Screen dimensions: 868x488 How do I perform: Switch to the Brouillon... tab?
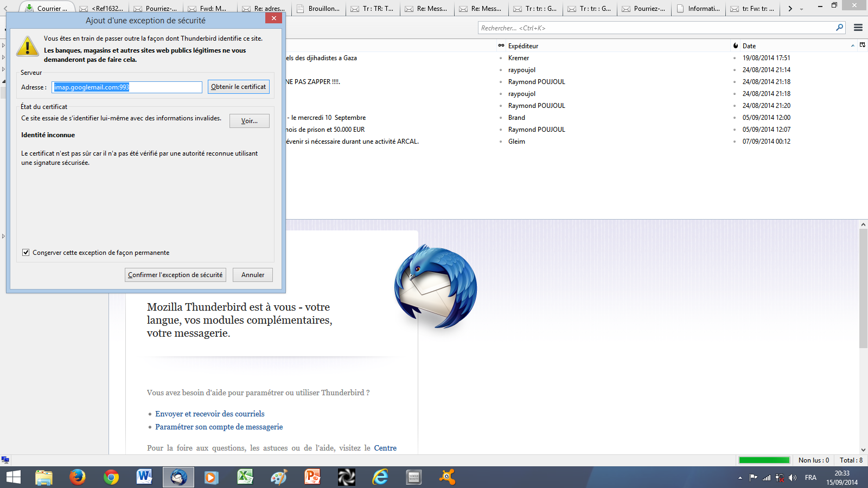pos(319,8)
